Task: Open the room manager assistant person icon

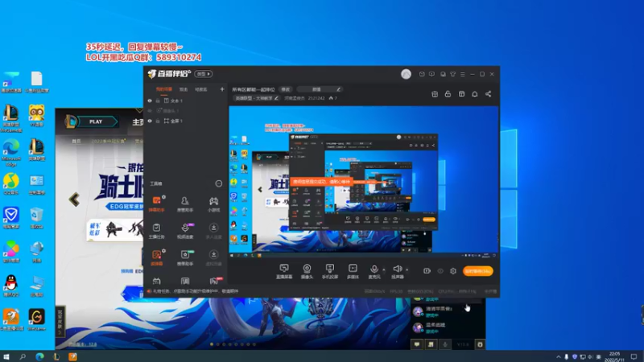Action: pos(185,204)
